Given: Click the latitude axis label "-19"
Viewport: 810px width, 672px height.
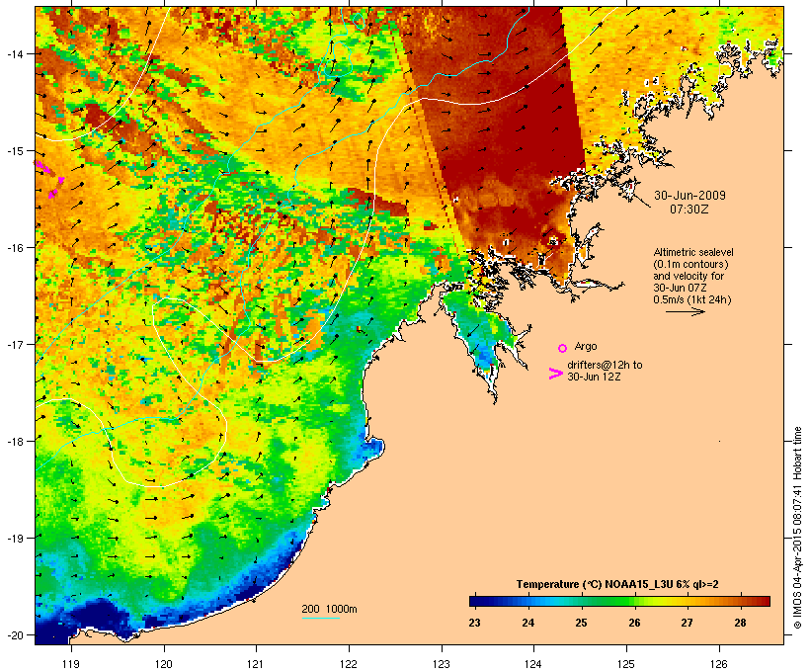Looking at the screenshot, I should [x=15, y=539].
